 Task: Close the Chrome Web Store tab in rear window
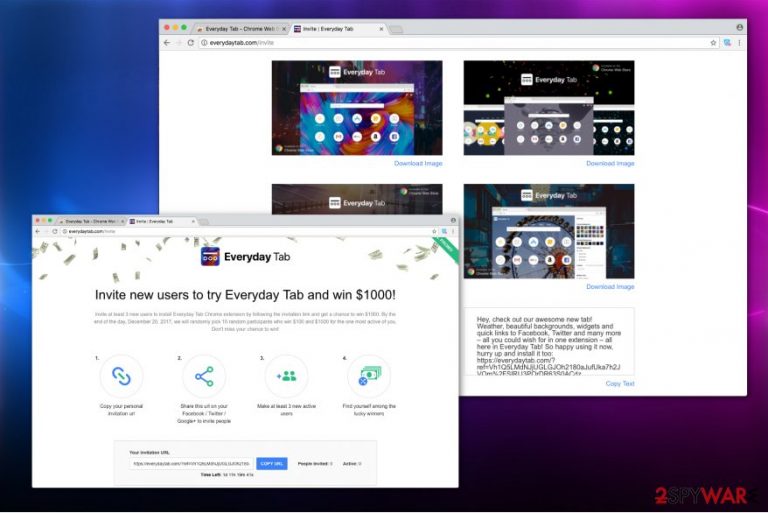[284, 29]
